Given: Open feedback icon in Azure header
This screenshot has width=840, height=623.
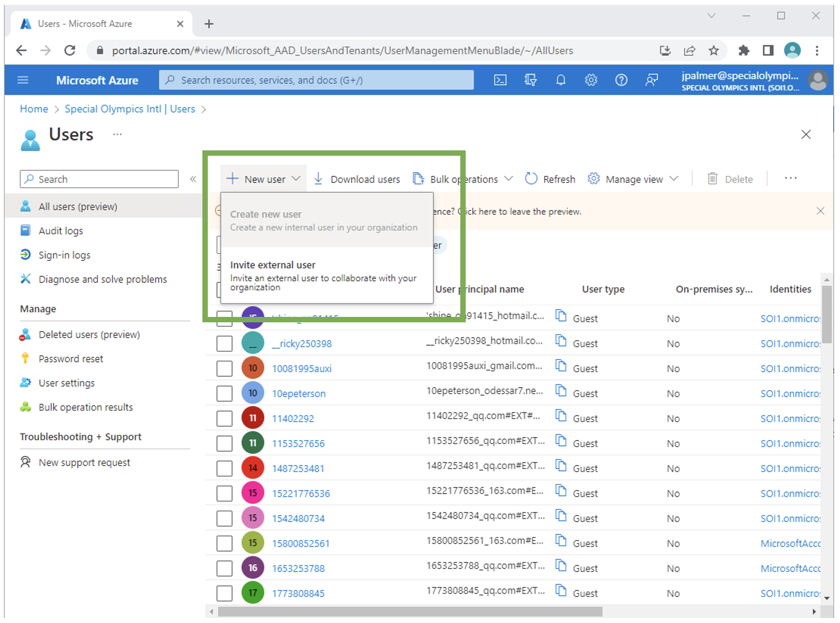Looking at the screenshot, I should point(652,80).
